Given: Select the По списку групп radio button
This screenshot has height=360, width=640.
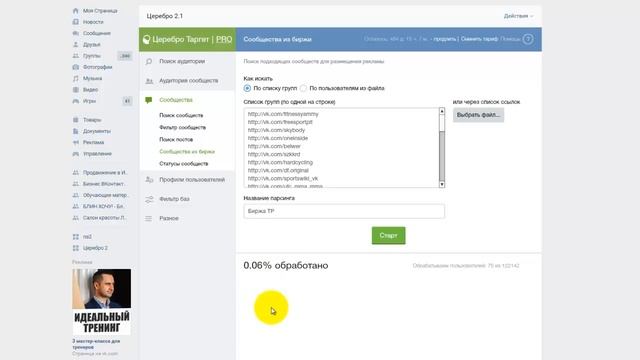Looking at the screenshot, I should point(247,88).
